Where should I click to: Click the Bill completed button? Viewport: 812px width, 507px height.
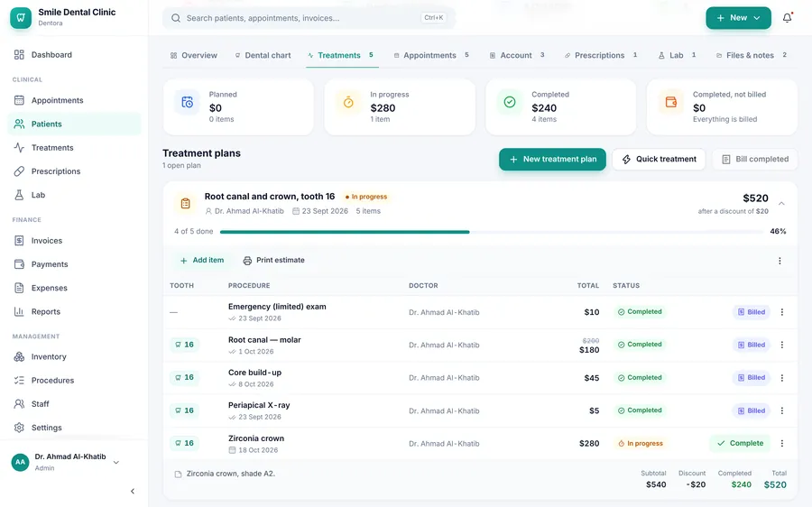755,160
